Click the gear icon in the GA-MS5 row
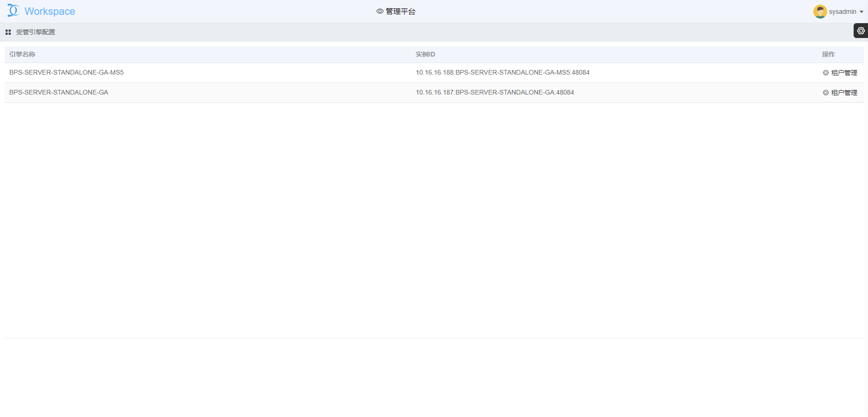The height and width of the screenshot is (417, 868). point(825,73)
